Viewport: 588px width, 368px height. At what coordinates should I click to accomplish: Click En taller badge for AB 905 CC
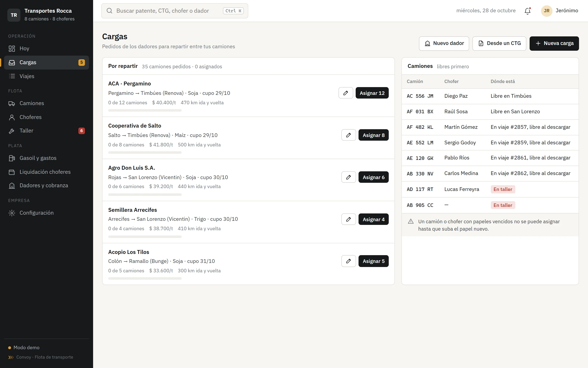click(503, 205)
